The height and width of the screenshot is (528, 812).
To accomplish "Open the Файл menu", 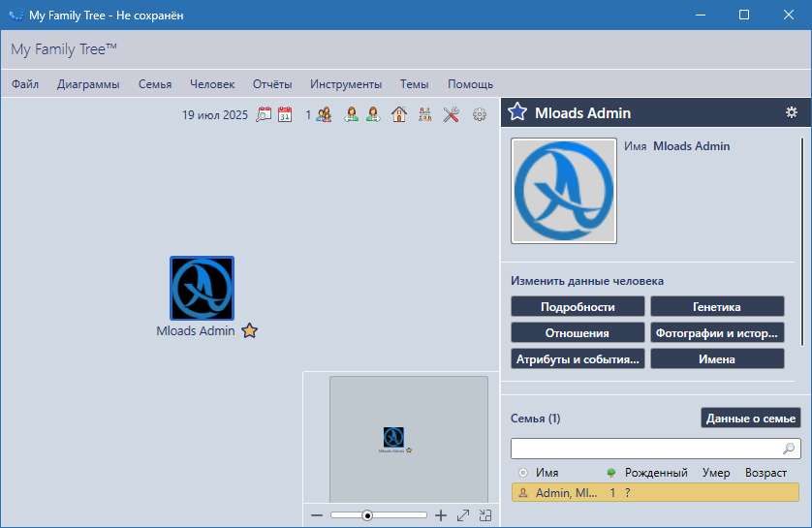I will [x=25, y=84].
